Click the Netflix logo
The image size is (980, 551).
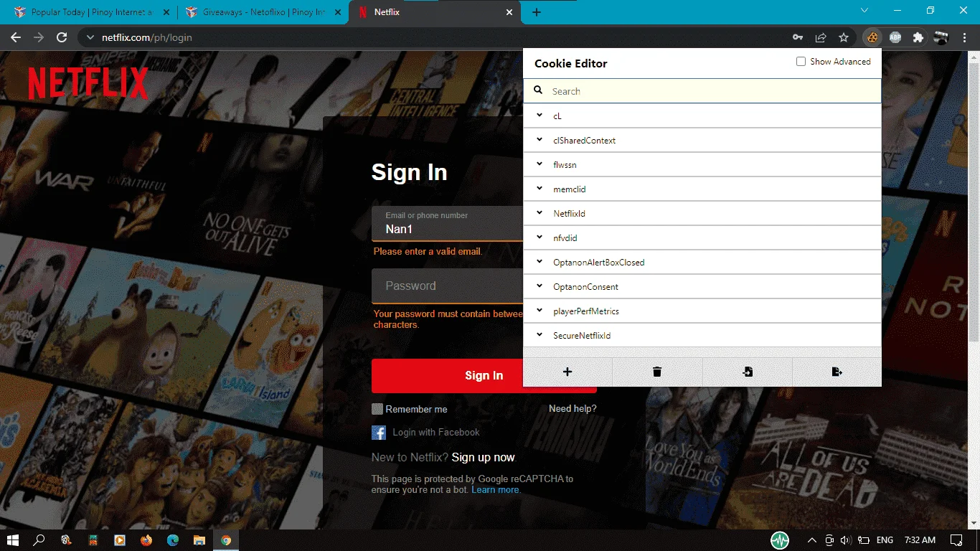88,83
